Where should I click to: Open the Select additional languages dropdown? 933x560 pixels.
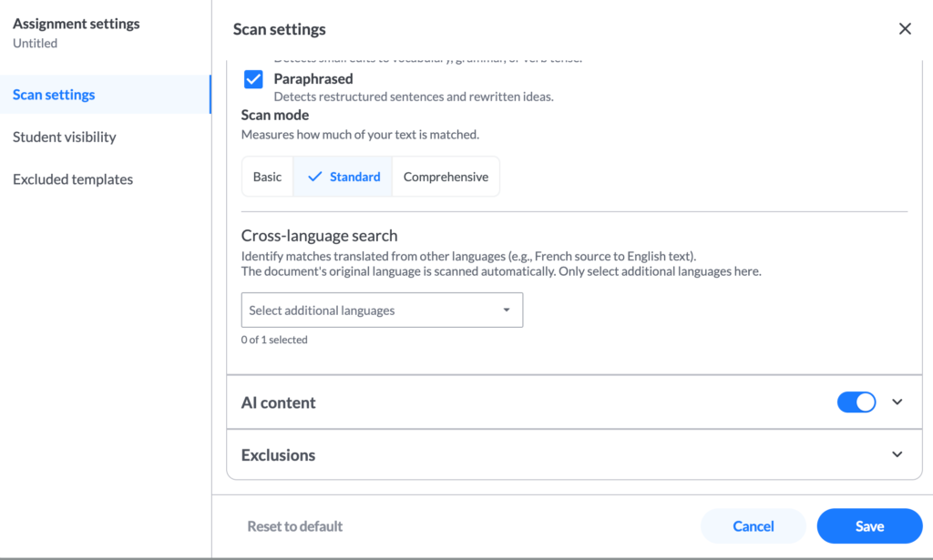coord(382,310)
